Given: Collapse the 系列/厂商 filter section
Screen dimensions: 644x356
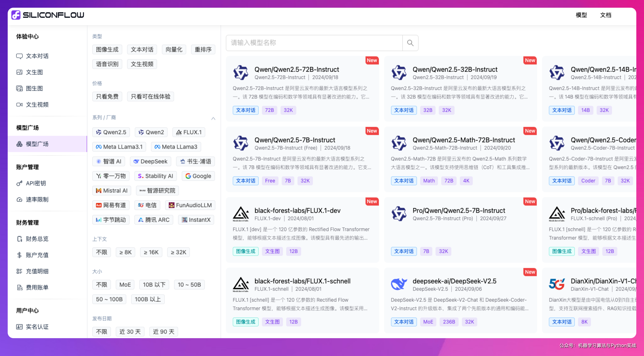Looking at the screenshot, I should (x=213, y=118).
